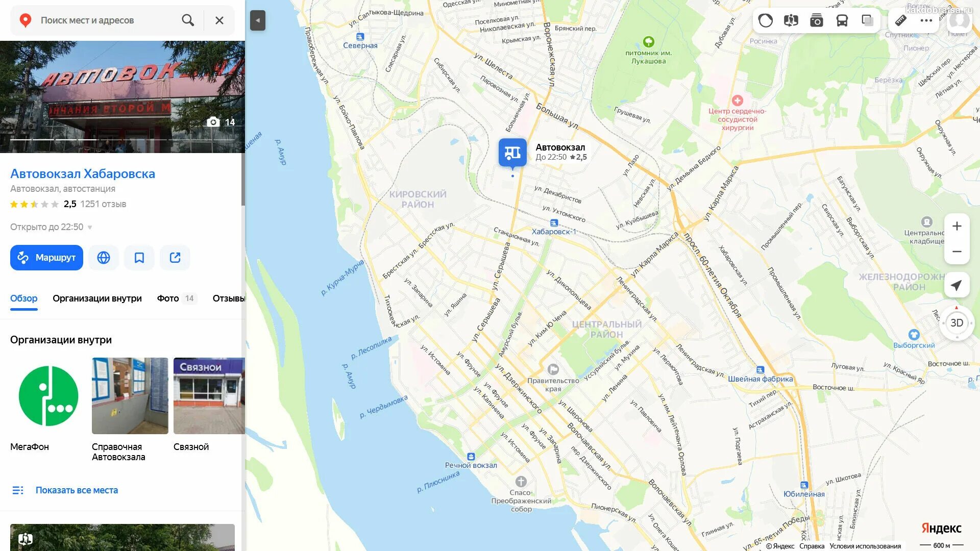Image resolution: width=980 pixels, height=551 pixels.
Task: Open the Связной thumbnail
Action: (x=209, y=396)
